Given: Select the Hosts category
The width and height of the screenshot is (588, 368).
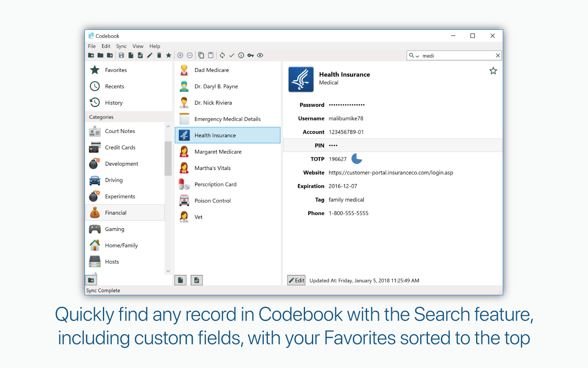Looking at the screenshot, I should pos(125,262).
